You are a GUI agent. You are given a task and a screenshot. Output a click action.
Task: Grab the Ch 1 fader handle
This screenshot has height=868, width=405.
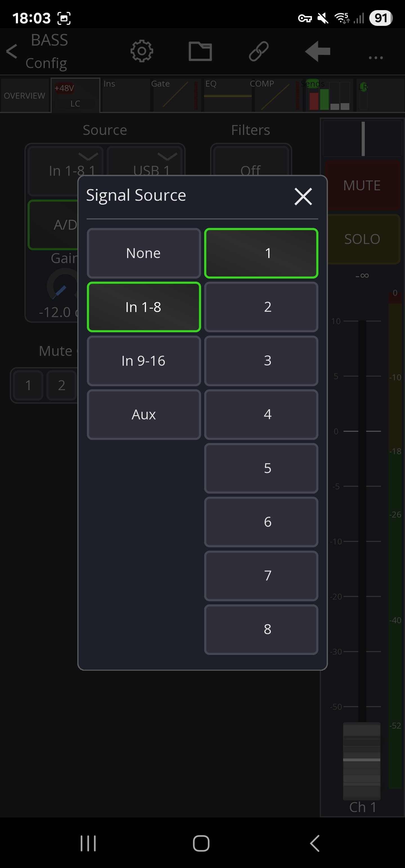(x=361, y=760)
